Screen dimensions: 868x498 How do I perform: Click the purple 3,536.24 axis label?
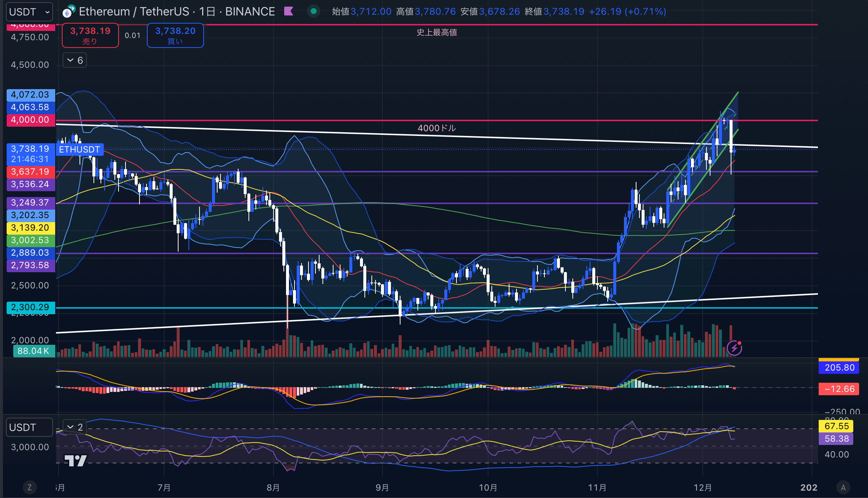coord(31,184)
